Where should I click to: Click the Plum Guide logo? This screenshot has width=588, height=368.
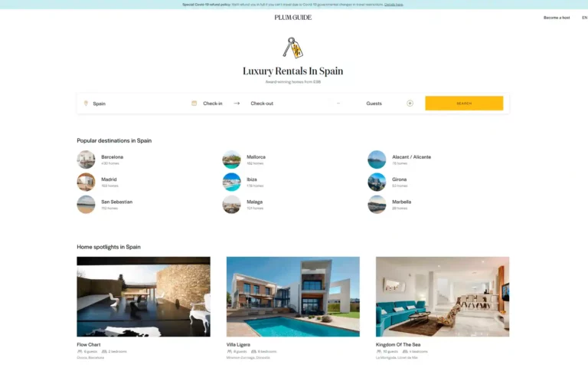tap(293, 18)
